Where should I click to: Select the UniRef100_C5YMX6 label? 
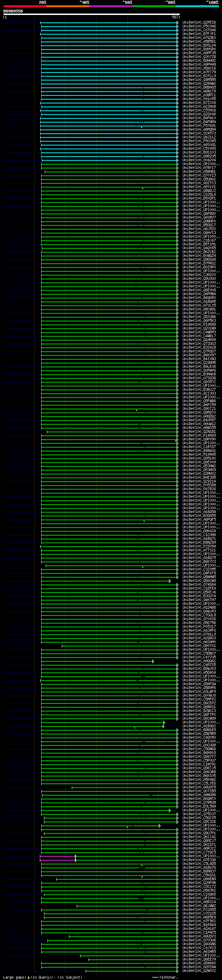point(199,110)
